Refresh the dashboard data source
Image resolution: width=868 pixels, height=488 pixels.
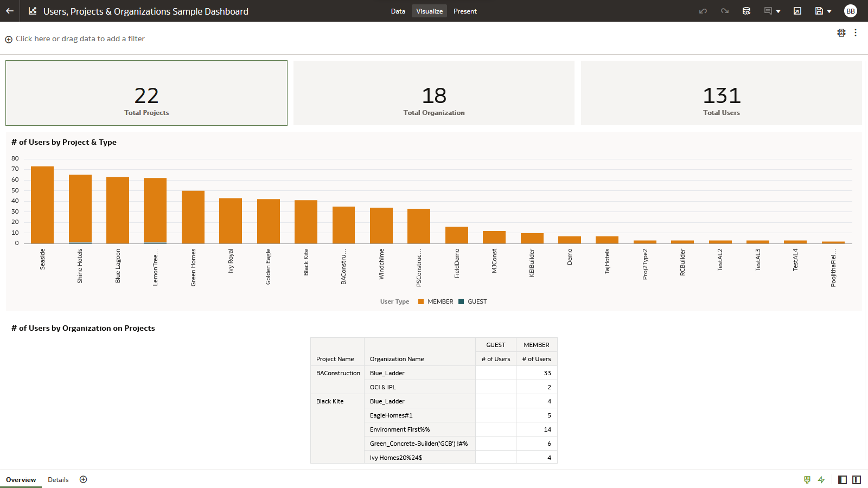747,11
